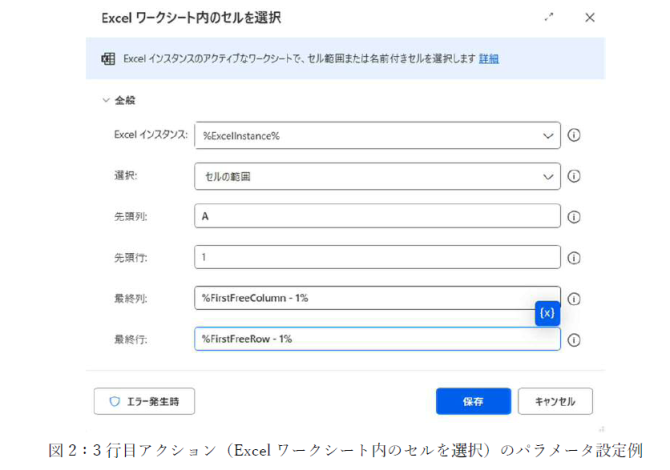Image resolution: width=670 pixels, height=470 pixels.
Task: Open the {x} variable picker button
Action: pos(547,313)
